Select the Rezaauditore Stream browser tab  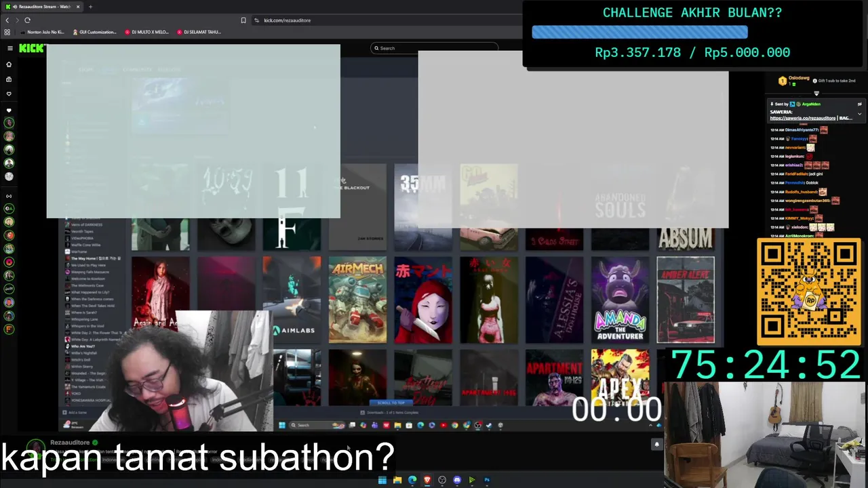tap(42, 7)
